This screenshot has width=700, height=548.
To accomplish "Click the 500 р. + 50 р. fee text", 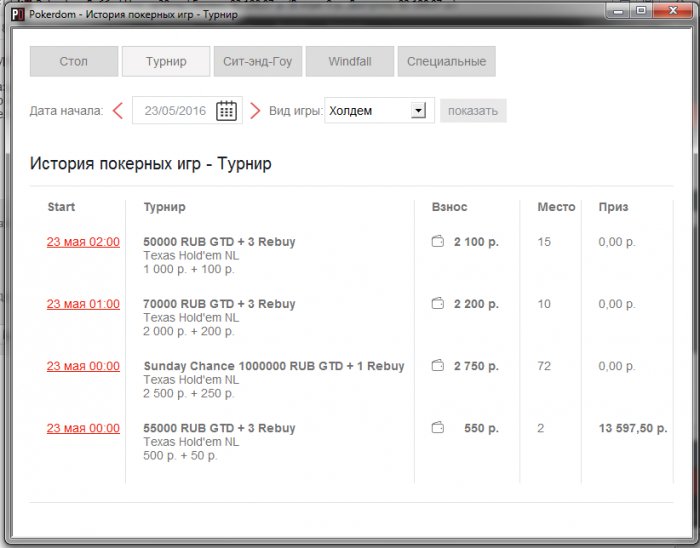I will (180, 455).
